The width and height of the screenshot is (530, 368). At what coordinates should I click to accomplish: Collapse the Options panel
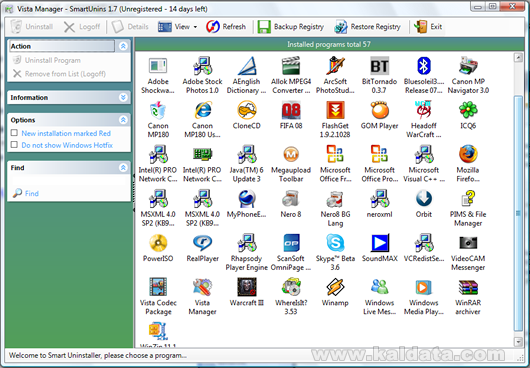tap(123, 120)
